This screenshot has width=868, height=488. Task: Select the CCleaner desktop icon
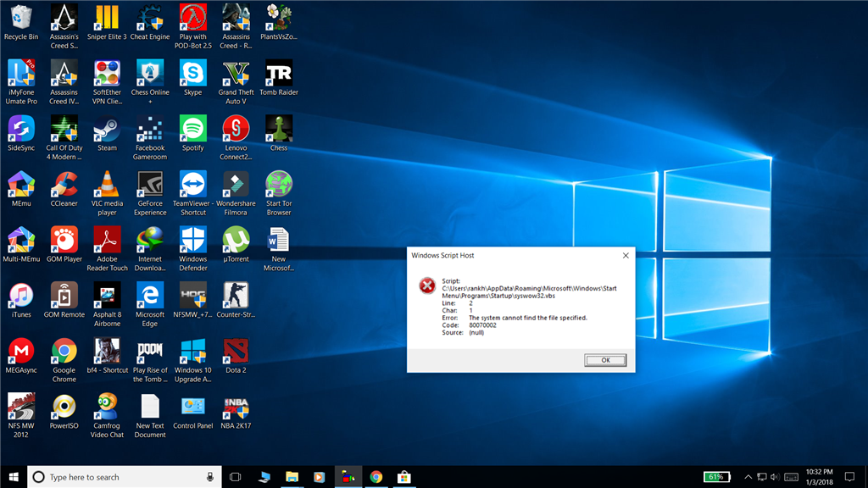[64, 189]
